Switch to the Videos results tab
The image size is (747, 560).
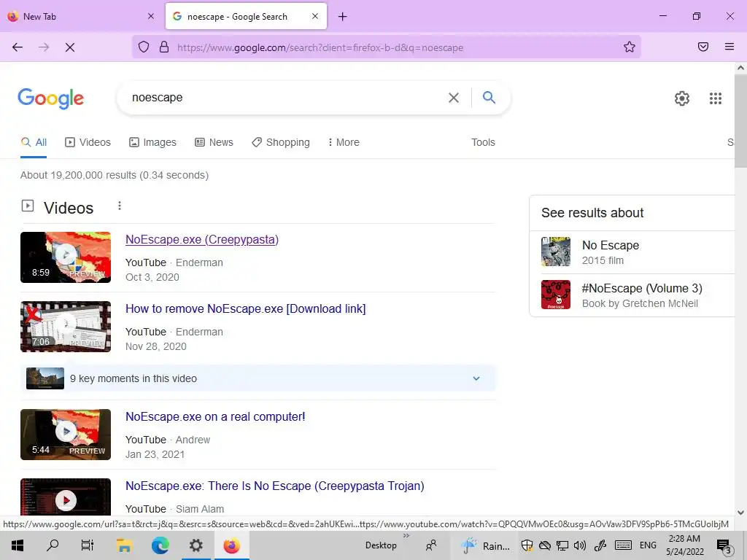tap(88, 142)
